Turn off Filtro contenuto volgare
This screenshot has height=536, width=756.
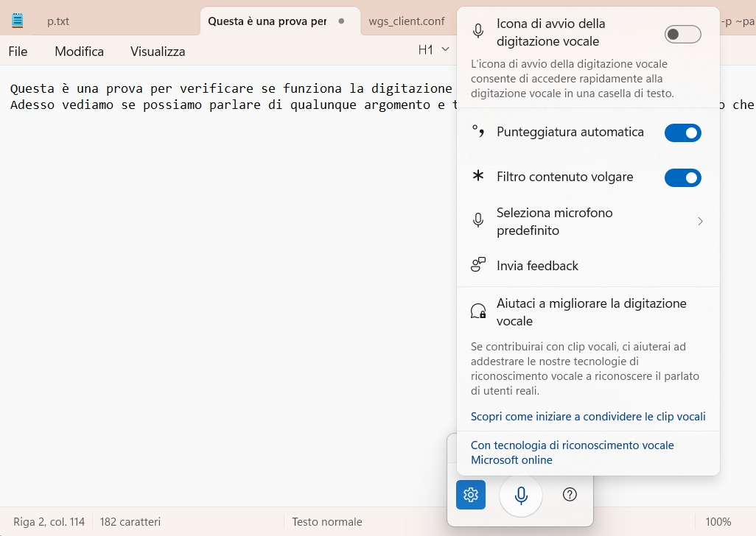(682, 177)
